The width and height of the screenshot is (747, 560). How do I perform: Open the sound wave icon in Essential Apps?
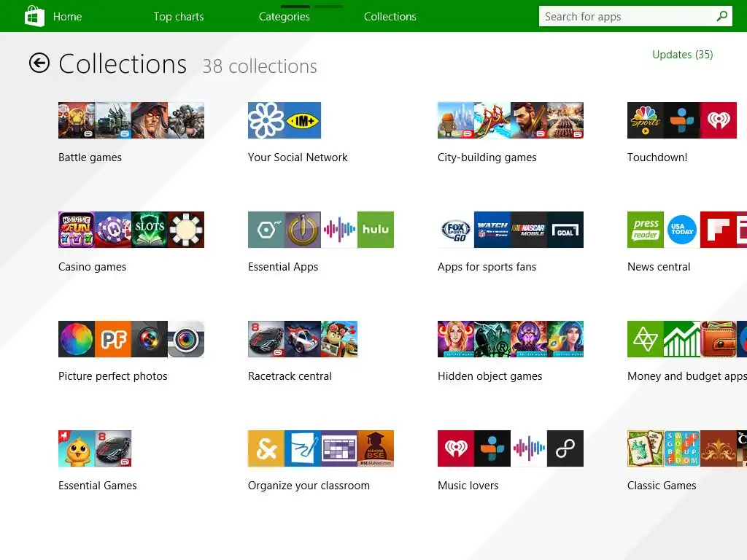[x=339, y=230]
